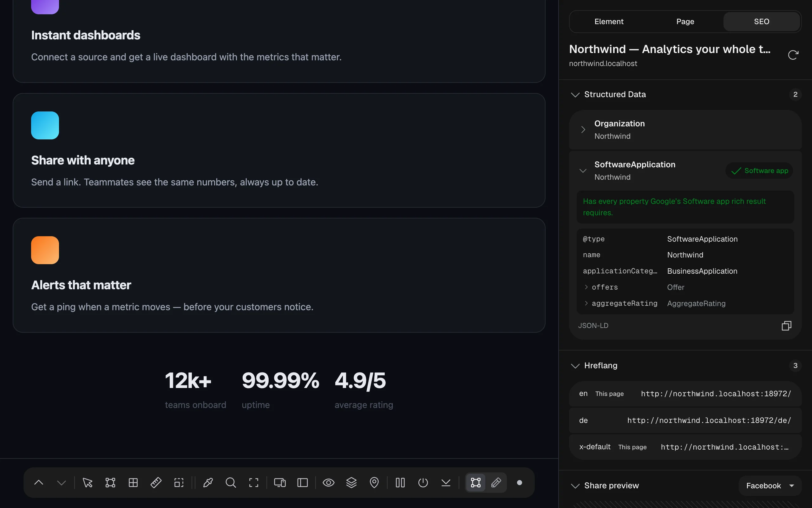Image resolution: width=812 pixels, height=508 pixels.
Task: Open the stacked layers icon
Action: point(351,483)
